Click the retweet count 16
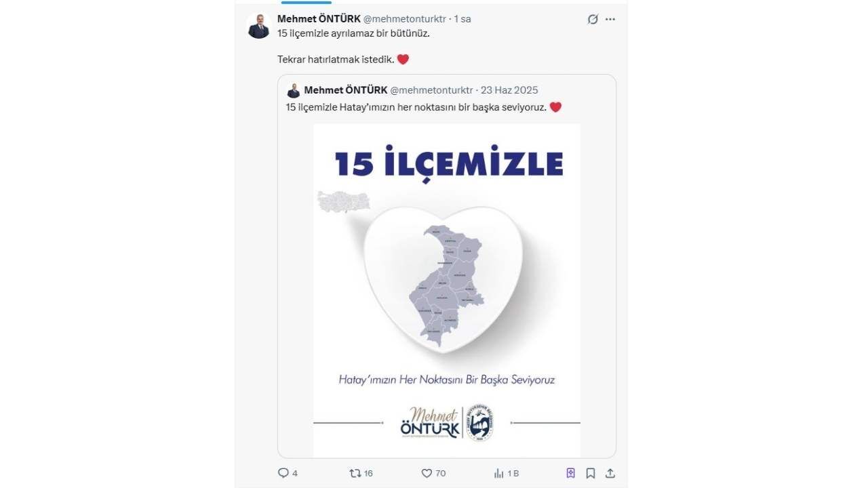Screen dimensions: 868x488 pos(368,473)
